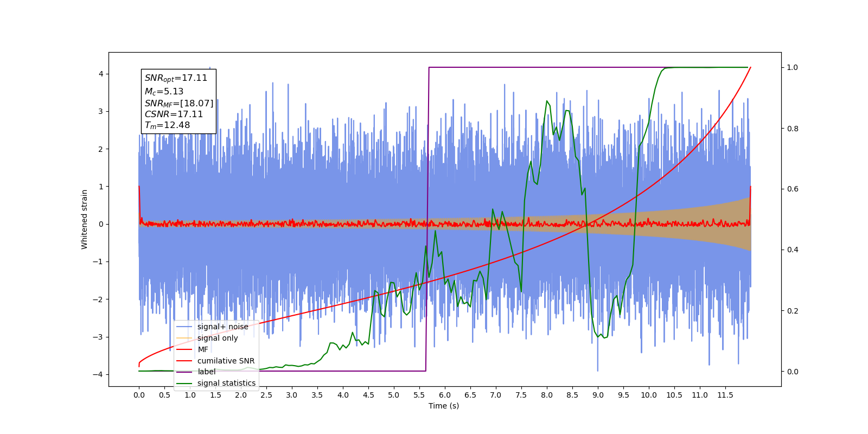Click the x-axis tick label 5.5
The image size is (868, 434).
419,395
